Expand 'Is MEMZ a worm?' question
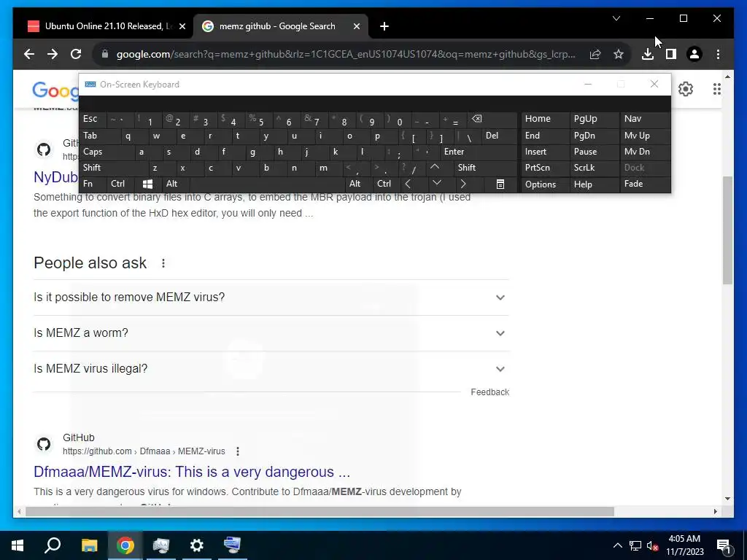The width and height of the screenshot is (747, 560). [x=271, y=332]
